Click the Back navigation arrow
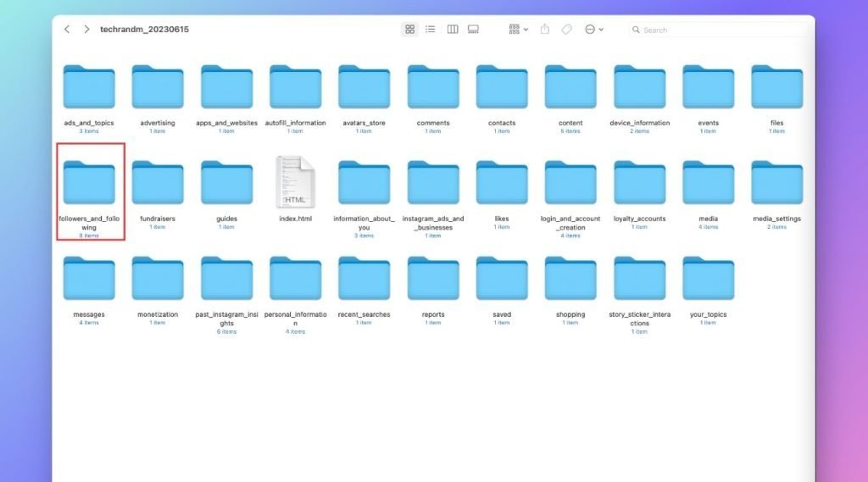The width and height of the screenshot is (868, 482). point(67,29)
